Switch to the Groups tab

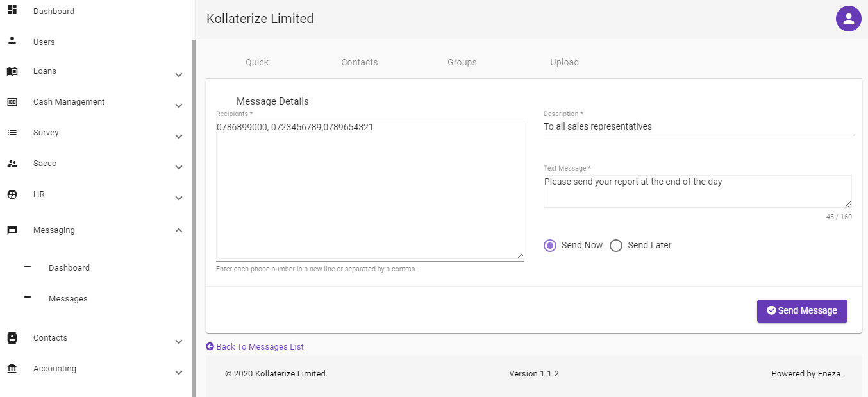(x=462, y=62)
